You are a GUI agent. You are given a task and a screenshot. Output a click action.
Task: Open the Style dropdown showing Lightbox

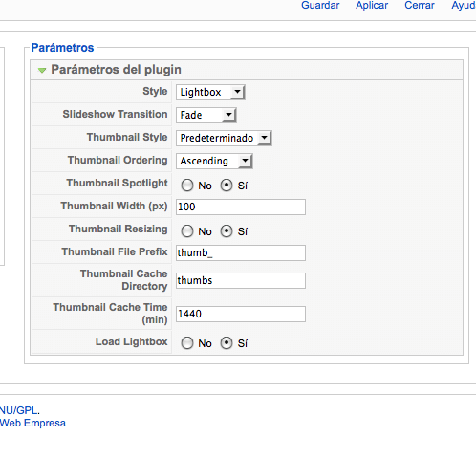[210, 93]
